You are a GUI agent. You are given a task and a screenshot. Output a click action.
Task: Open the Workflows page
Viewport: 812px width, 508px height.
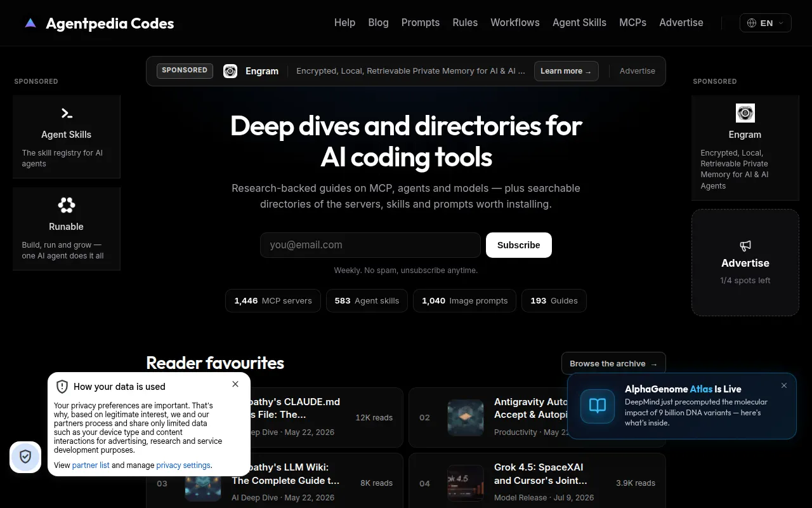pyautogui.click(x=515, y=23)
